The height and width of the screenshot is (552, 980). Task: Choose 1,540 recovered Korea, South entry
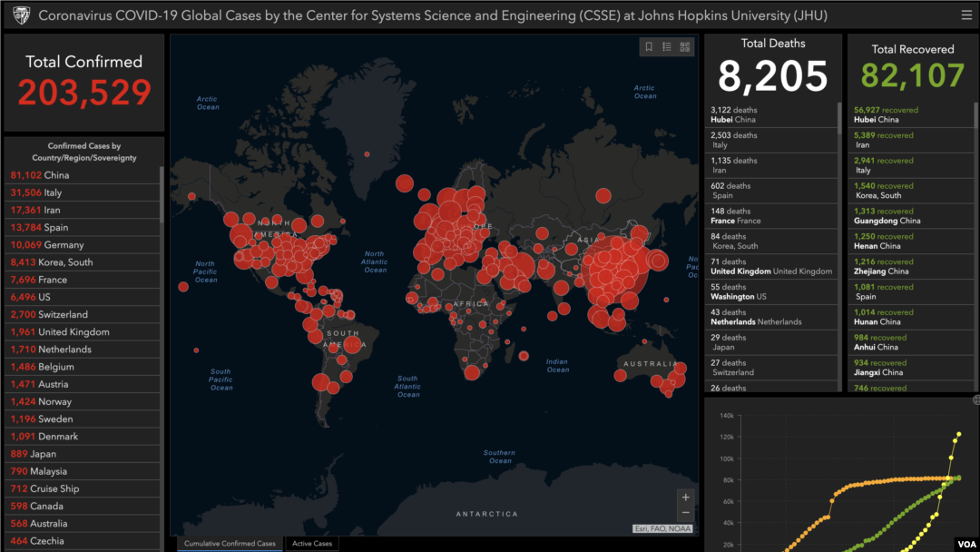[911, 191]
